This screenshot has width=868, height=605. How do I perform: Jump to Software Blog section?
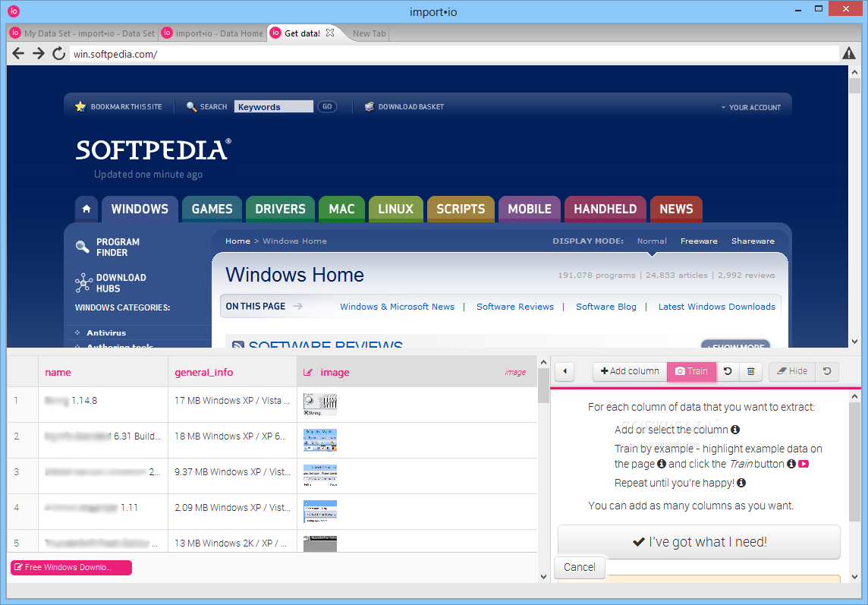point(605,307)
